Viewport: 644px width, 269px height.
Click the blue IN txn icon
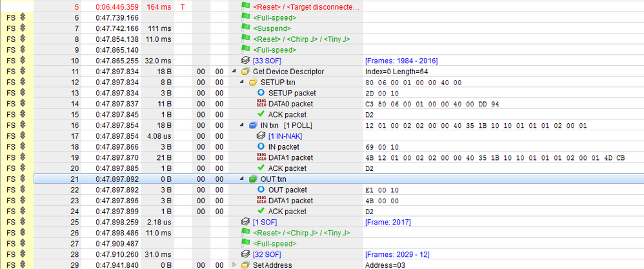click(253, 125)
